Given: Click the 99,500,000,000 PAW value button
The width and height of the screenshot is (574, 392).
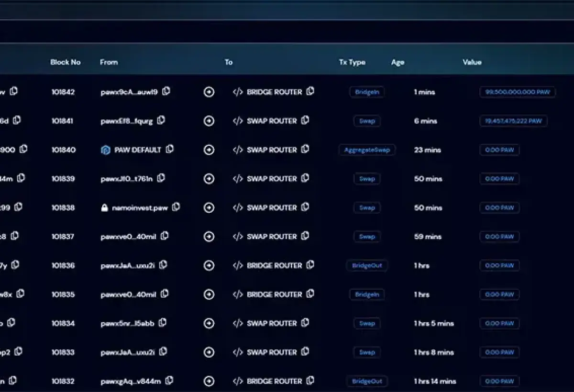Looking at the screenshot, I should coord(517,92).
